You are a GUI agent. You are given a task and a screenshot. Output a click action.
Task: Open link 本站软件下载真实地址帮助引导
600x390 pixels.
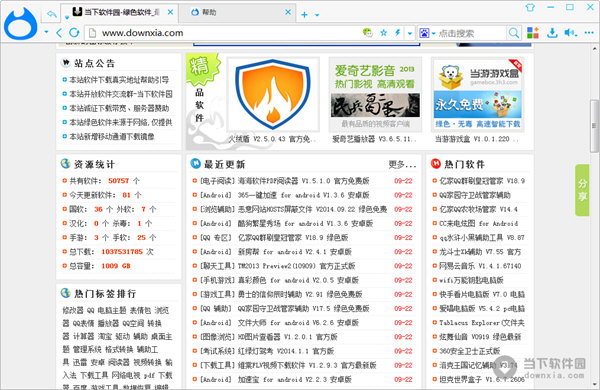(119, 80)
